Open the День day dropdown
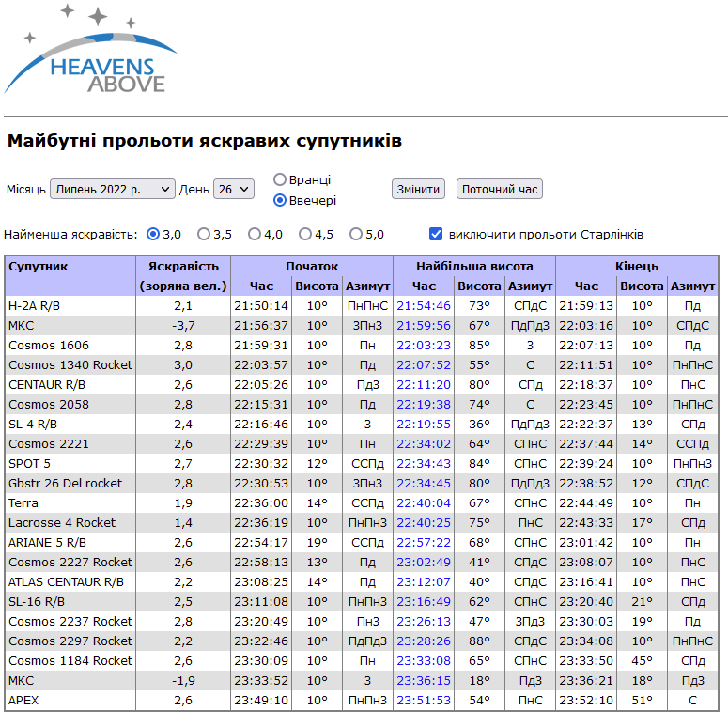The image size is (728, 726). (233, 189)
